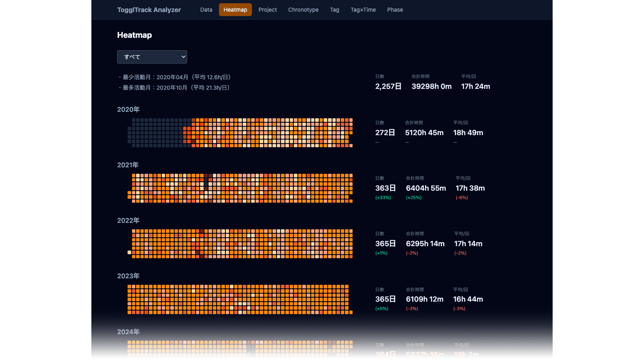Open the Data tab
The image size is (644, 362).
point(206,10)
